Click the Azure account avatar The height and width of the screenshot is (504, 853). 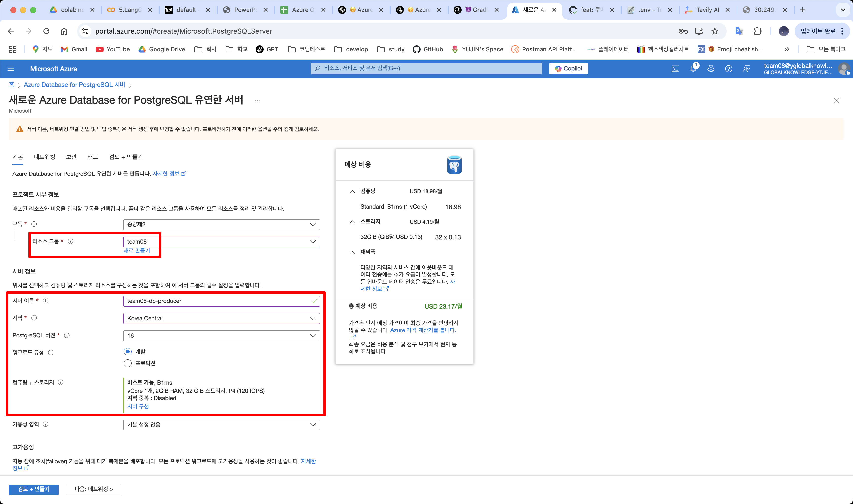pyautogui.click(x=844, y=69)
